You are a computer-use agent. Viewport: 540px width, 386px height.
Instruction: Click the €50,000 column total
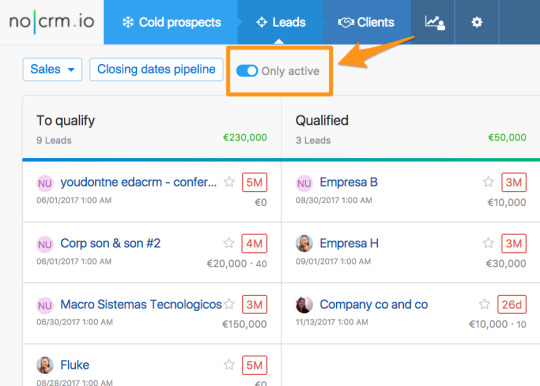507,138
